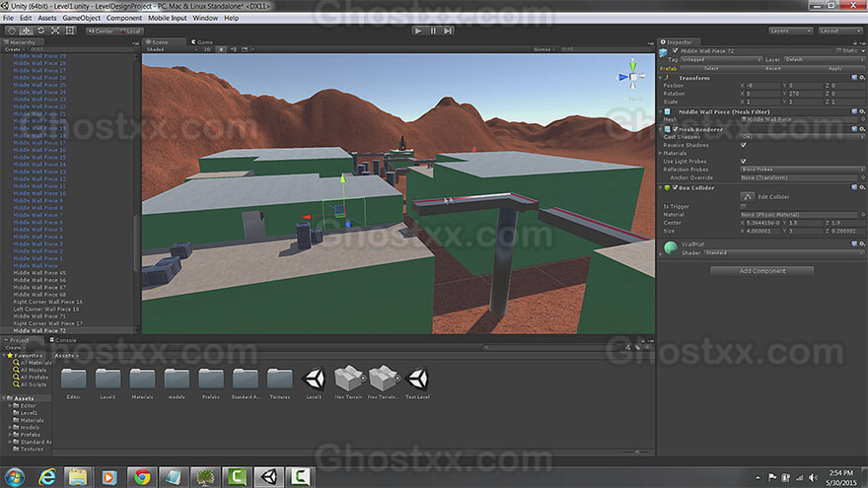Click WallMat material preview sphere
868x488 pixels.
point(671,247)
